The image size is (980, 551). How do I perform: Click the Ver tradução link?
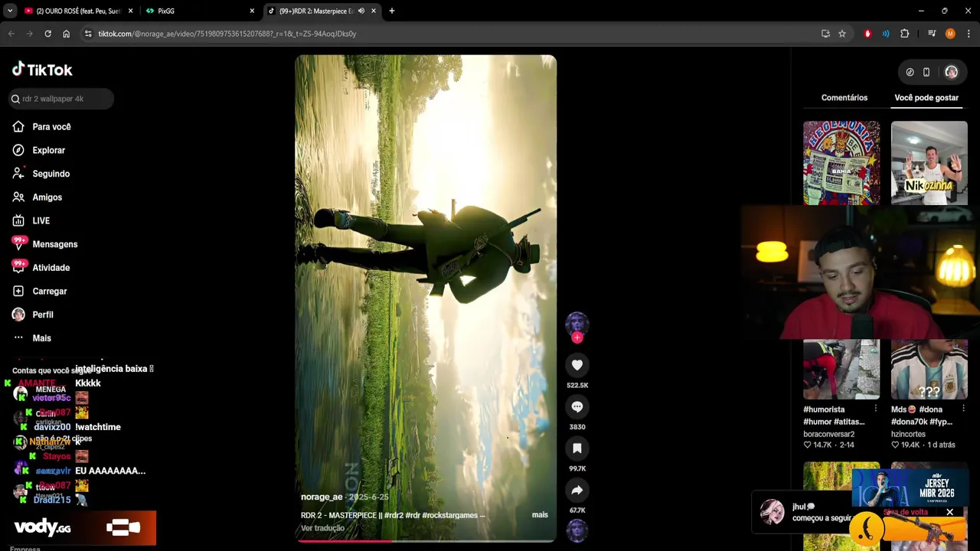322,528
